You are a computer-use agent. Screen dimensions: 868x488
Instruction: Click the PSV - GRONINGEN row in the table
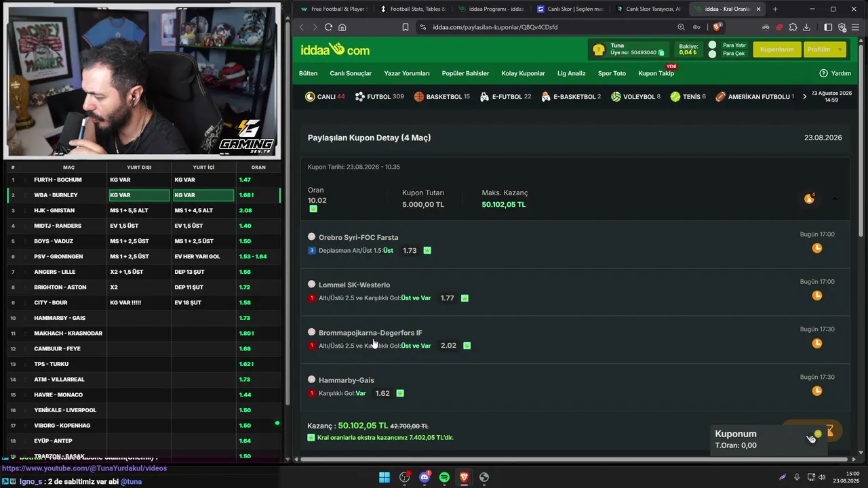(143, 256)
